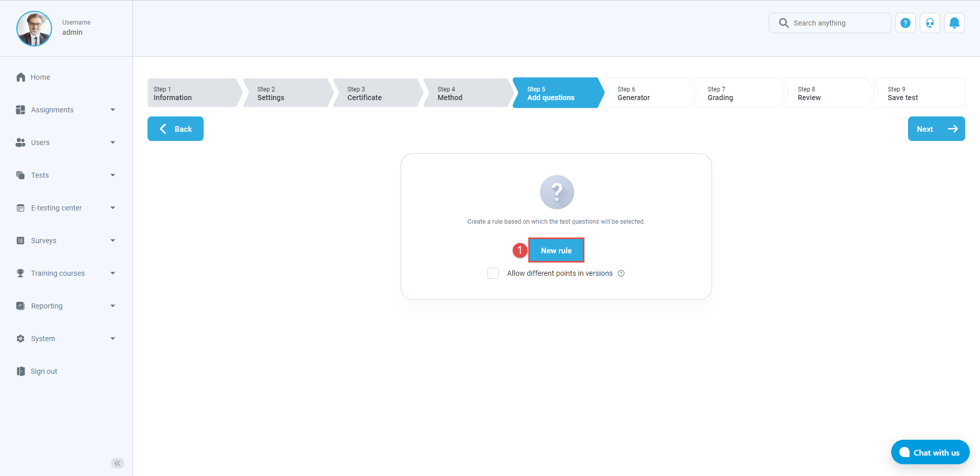Click the admin profile avatar

click(x=34, y=29)
